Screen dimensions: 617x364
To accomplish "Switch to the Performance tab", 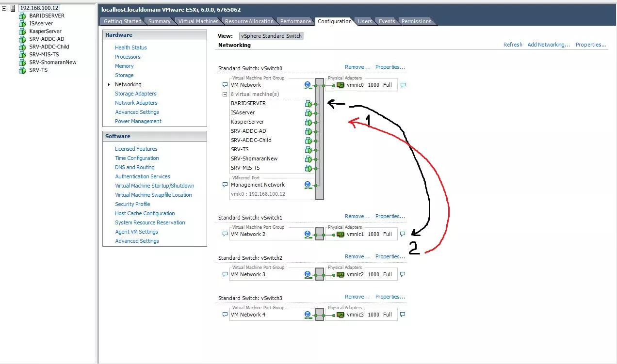I will [x=295, y=21].
